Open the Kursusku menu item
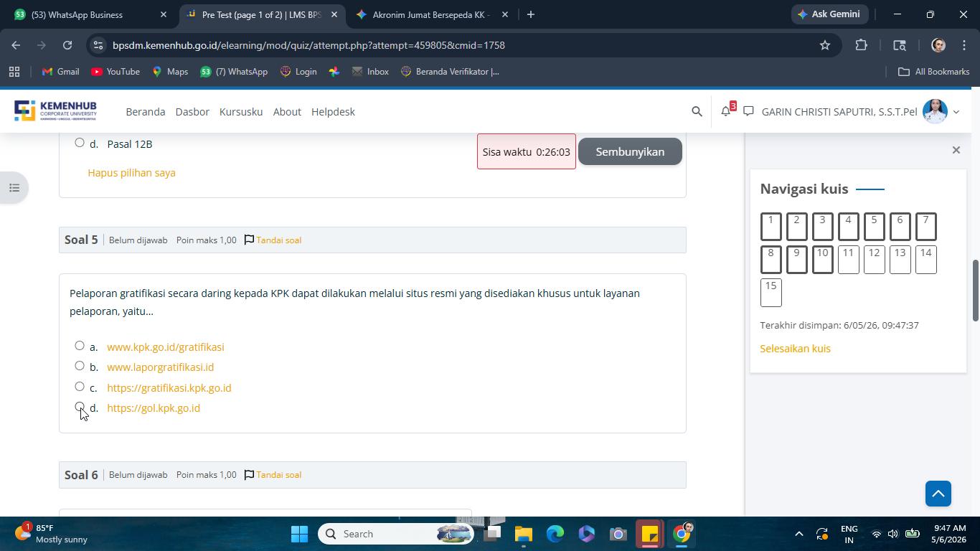The height and width of the screenshot is (551, 980). (241, 112)
